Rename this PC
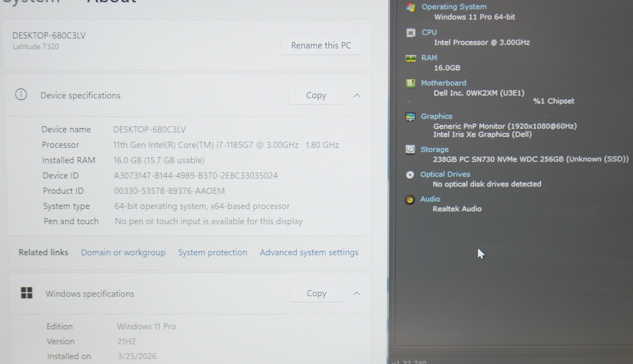This screenshot has height=364, width=633. (x=321, y=45)
